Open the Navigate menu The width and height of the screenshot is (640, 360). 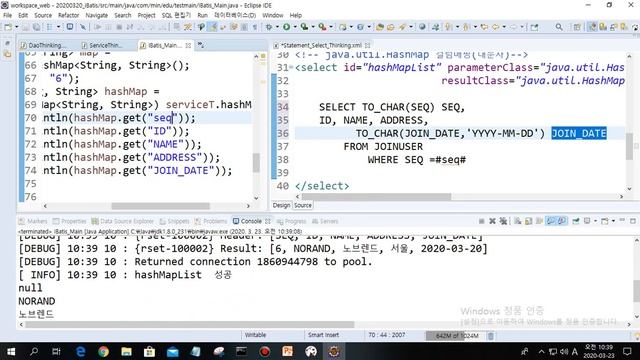click(x=97, y=15)
